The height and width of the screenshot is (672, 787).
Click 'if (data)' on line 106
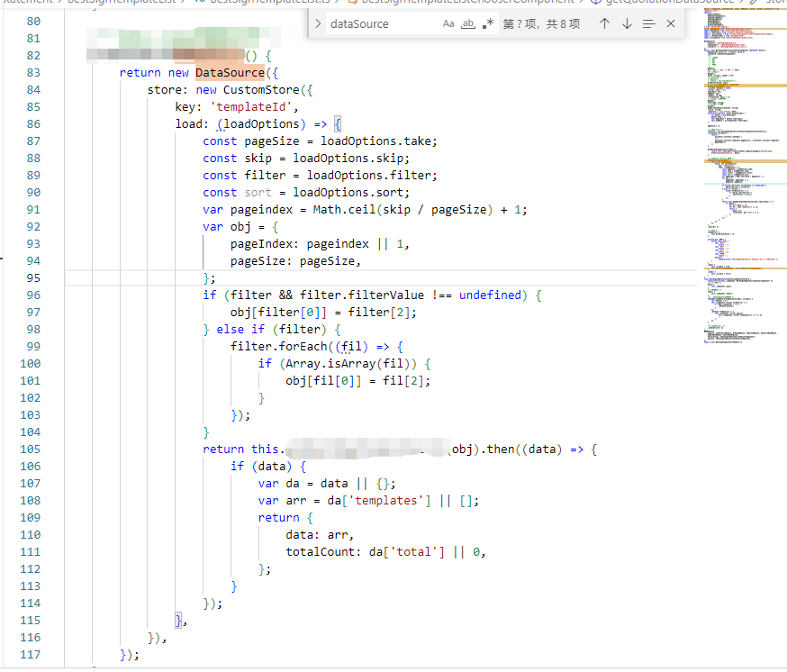tap(261, 467)
